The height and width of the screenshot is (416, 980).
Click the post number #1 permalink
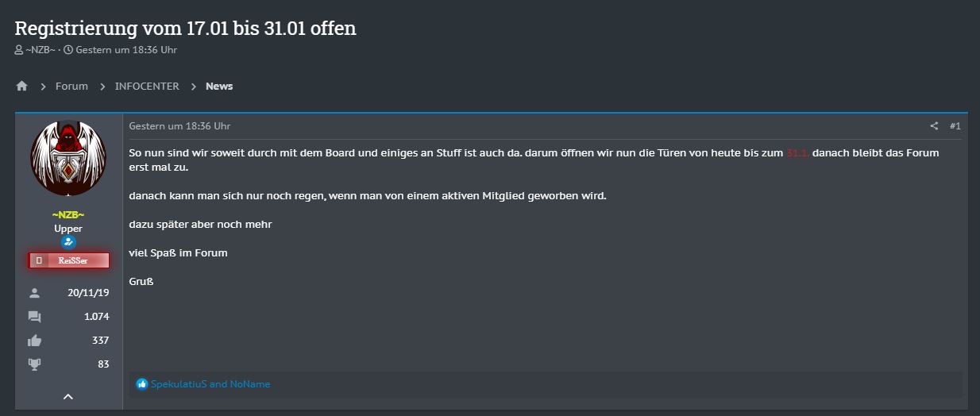(x=955, y=126)
